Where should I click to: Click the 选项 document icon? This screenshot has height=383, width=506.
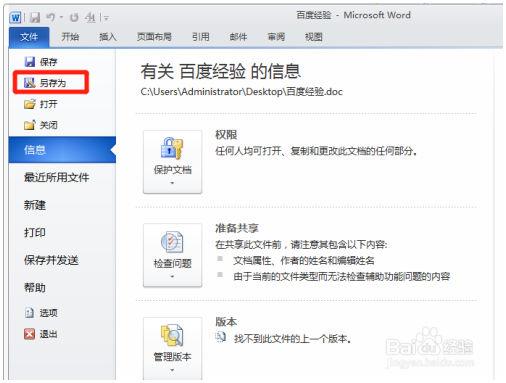30,312
